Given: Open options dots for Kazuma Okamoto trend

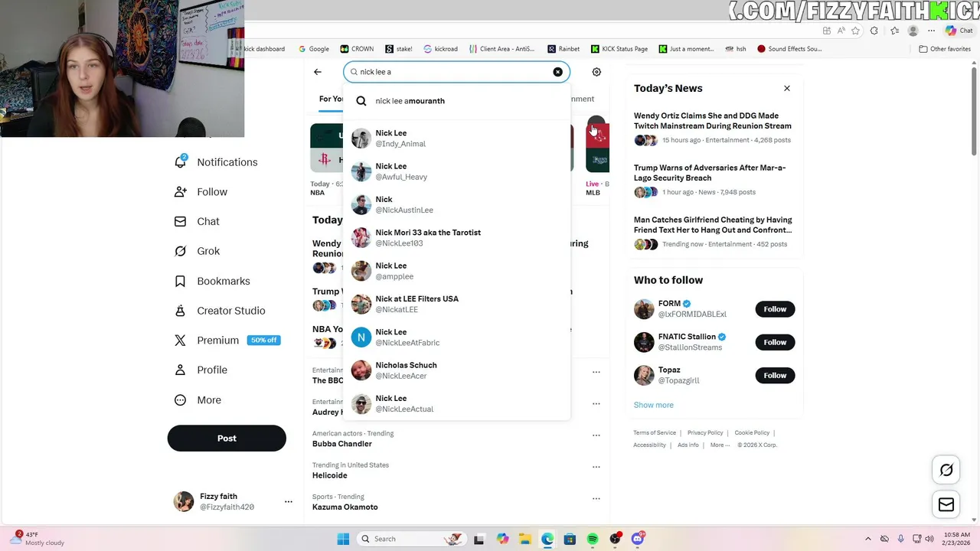Looking at the screenshot, I should coord(596,498).
